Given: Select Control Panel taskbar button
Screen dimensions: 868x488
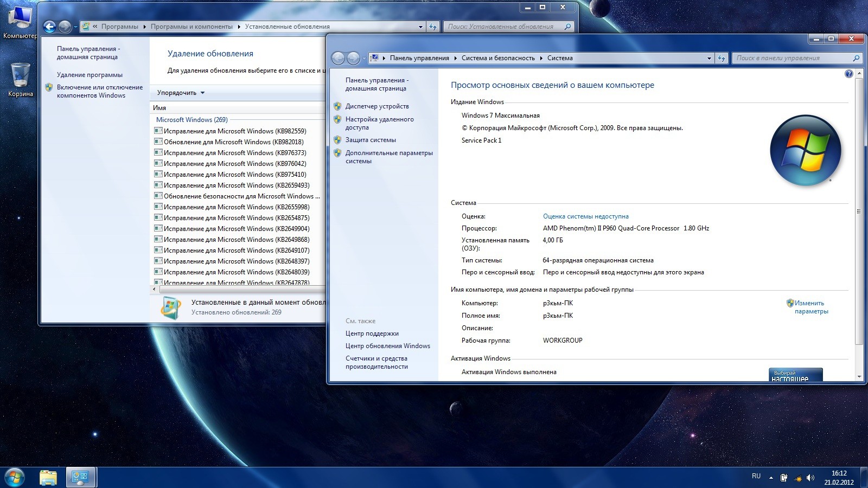Looking at the screenshot, I should pyautogui.click(x=81, y=478).
